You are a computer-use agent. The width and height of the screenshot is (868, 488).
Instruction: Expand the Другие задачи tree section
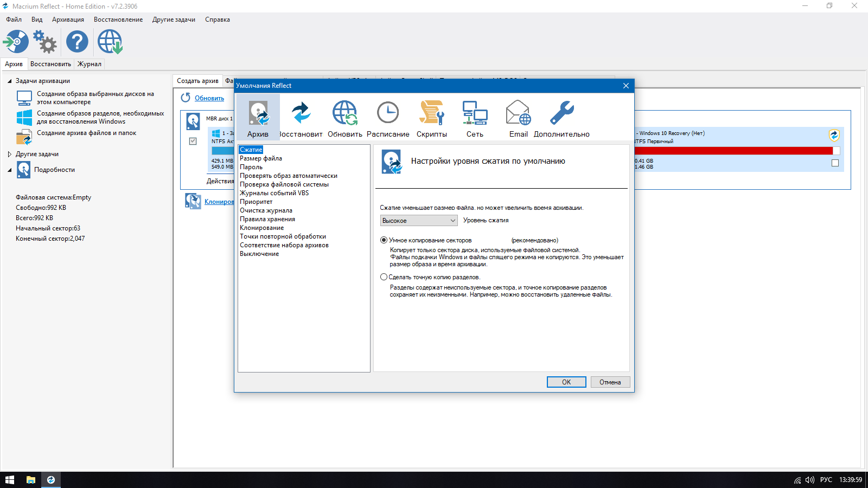coord(9,154)
